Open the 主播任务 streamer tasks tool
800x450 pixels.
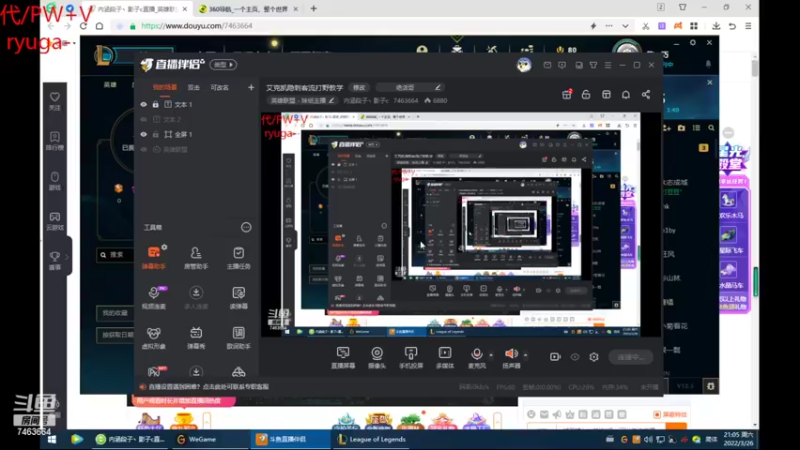tap(238, 257)
